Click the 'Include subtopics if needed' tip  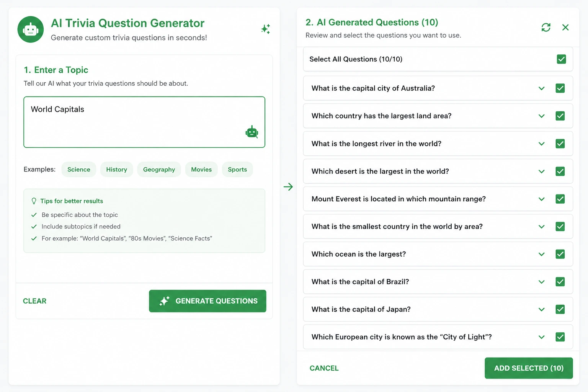(81, 227)
